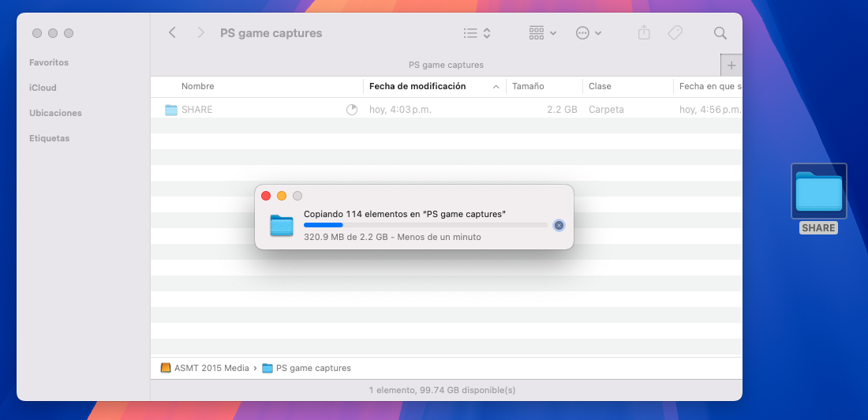
Task: Switch view using the list view icon
Action: point(477,33)
